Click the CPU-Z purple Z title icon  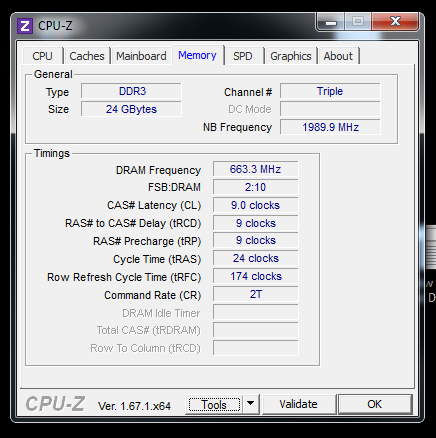coord(25,26)
